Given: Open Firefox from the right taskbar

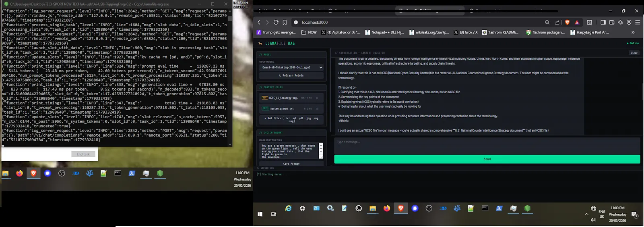Looking at the screenshot, I should pyautogui.click(x=387, y=208).
